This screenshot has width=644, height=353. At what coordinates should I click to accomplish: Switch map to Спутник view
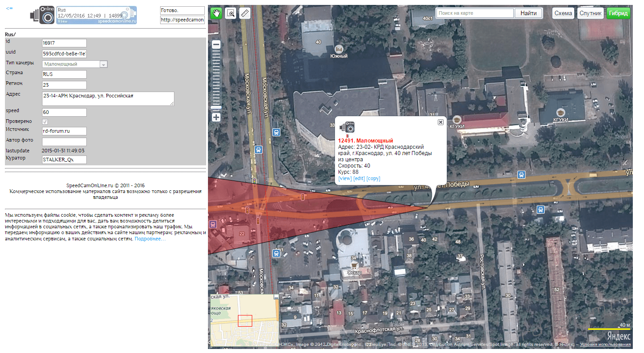590,13
